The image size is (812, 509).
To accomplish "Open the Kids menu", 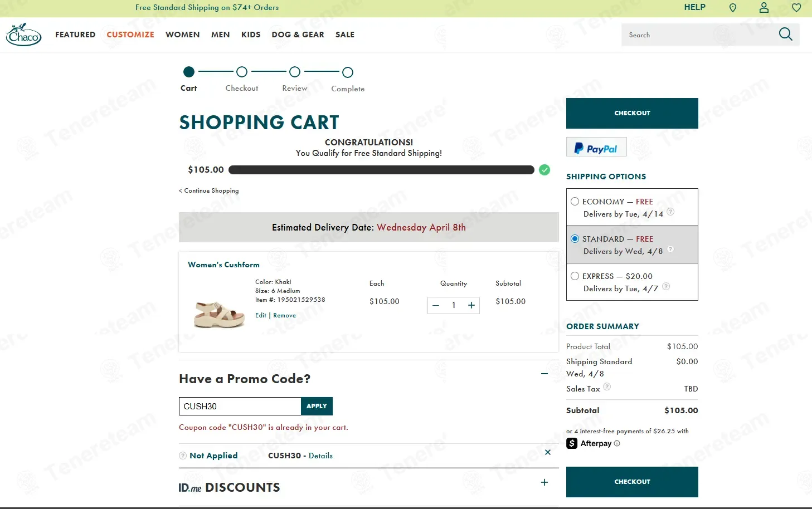I will point(251,35).
